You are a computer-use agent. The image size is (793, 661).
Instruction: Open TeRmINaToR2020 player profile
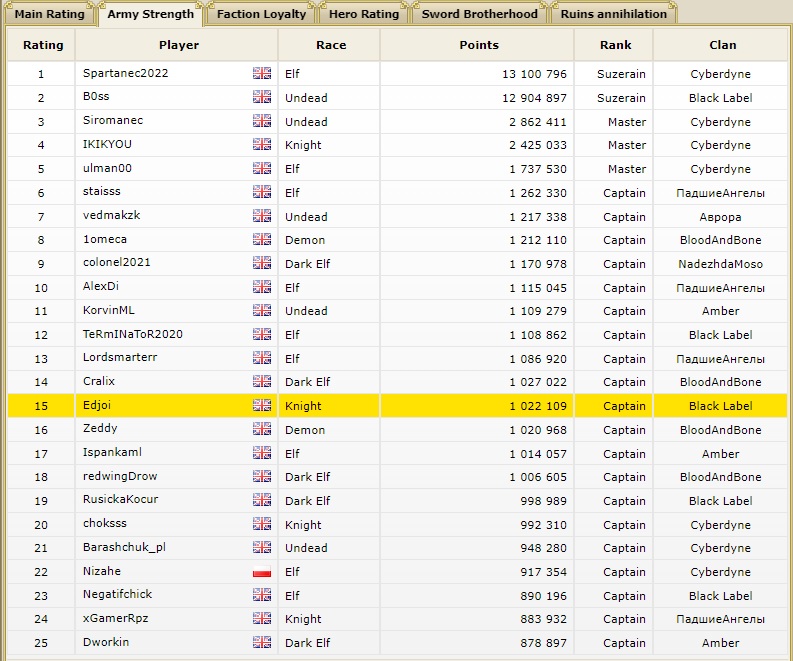pyautogui.click(x=133, y=335)
